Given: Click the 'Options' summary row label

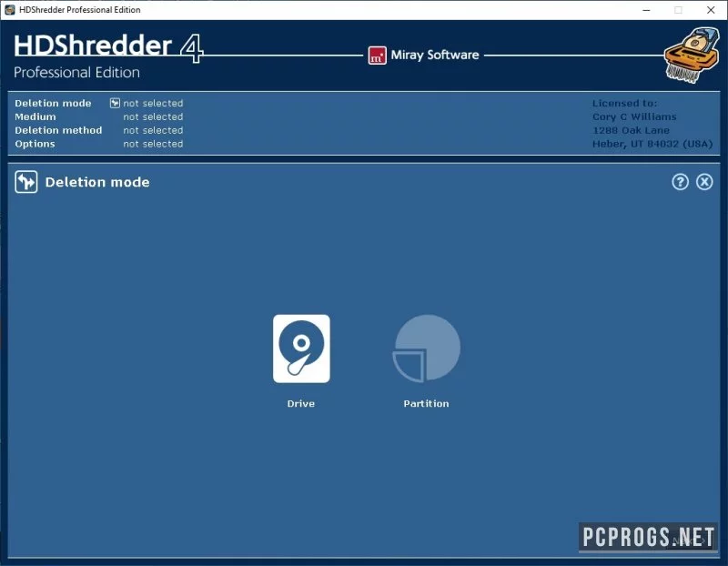Looking at the screenshot, I should click(35, 144).
